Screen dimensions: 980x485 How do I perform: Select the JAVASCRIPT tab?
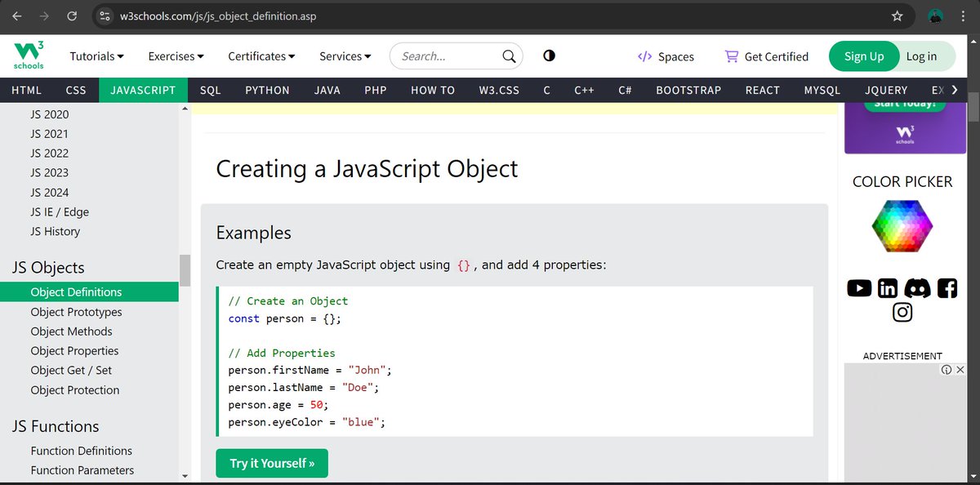tap(143, 90)
